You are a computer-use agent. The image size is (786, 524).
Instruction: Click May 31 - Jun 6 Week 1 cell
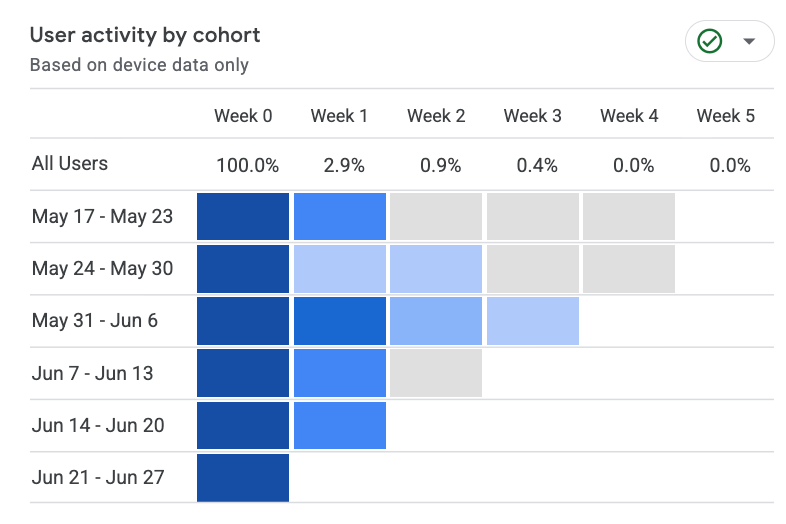[340, 321]
